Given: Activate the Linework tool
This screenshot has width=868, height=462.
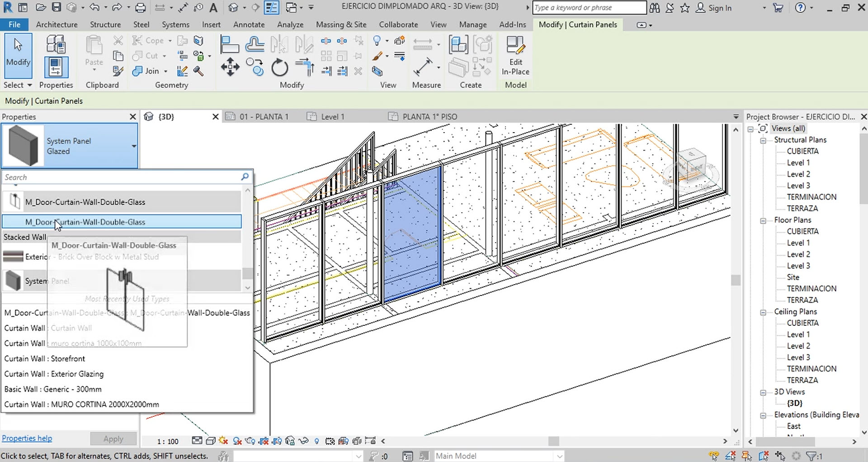Looking at the screenshot, I should (x=400, y=56).
